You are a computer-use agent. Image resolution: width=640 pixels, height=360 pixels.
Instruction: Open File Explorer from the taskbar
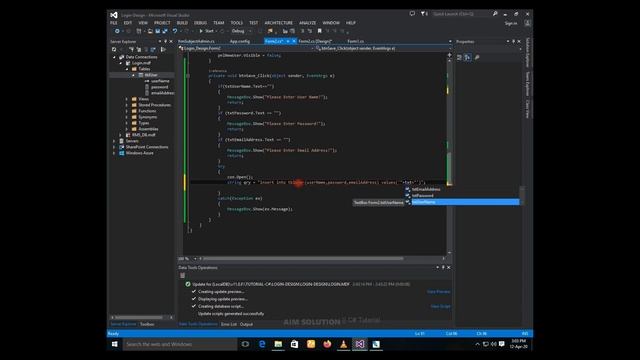click(278, 344)
